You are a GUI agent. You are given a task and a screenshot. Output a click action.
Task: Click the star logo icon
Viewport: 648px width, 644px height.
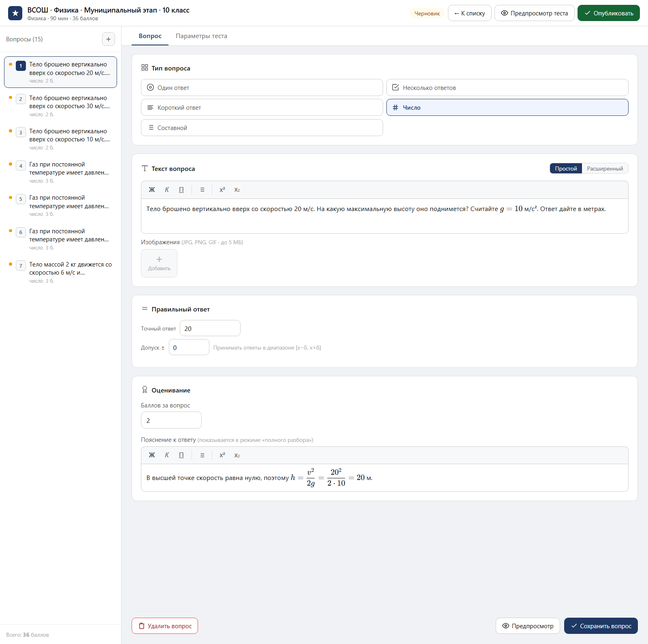coord(15,13)
